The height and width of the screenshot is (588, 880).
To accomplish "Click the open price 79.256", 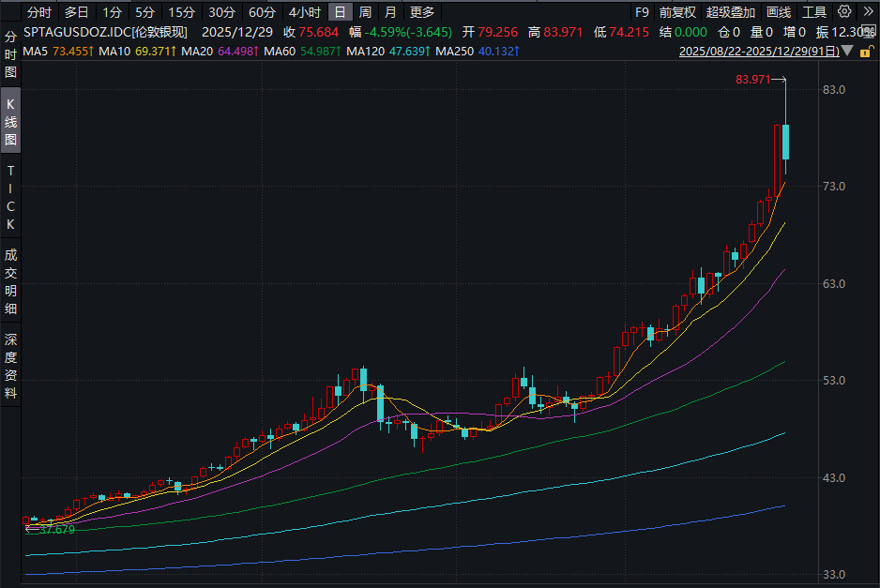I will (x=498, y=32).
